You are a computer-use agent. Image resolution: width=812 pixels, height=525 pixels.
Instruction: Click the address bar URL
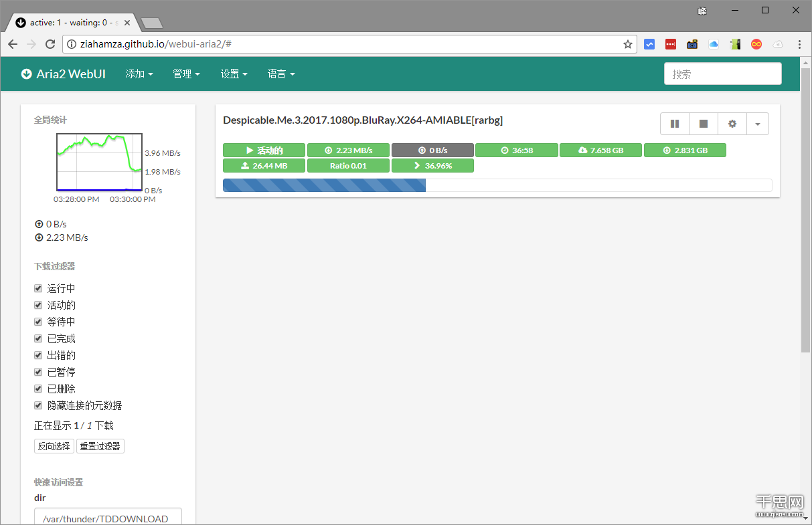(156, 44)
